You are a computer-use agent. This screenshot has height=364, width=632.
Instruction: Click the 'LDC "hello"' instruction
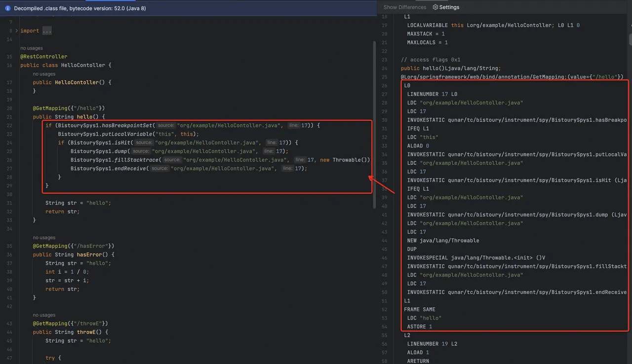424,318
